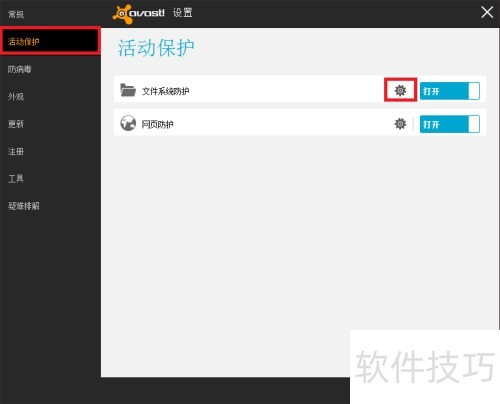The height and width of the screenshot is (404, 500).
Task: Click the folder icon beside 文件系统防护
Action: click(x=128, y=90)
